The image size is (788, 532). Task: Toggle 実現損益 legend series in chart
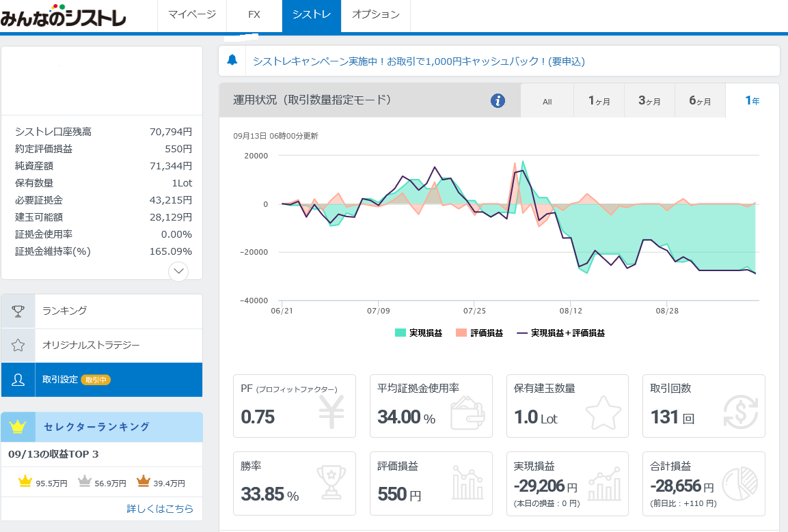pos(418,333)
